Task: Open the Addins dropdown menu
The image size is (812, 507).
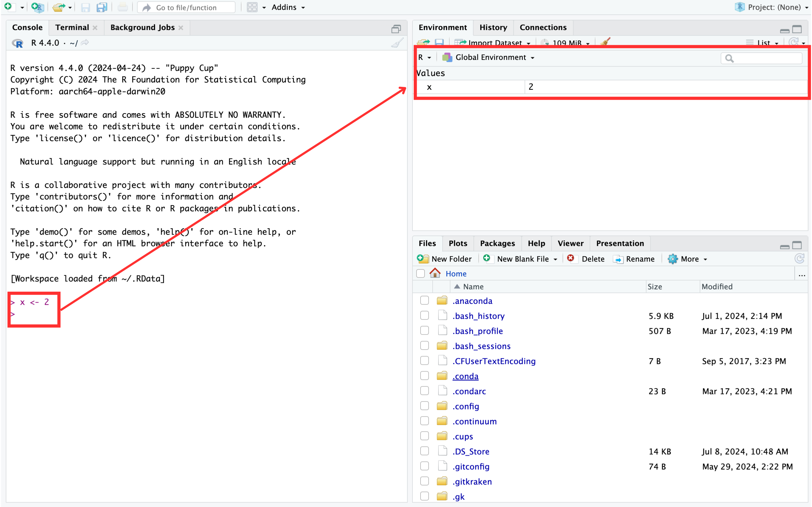Action: click(288, 7)
